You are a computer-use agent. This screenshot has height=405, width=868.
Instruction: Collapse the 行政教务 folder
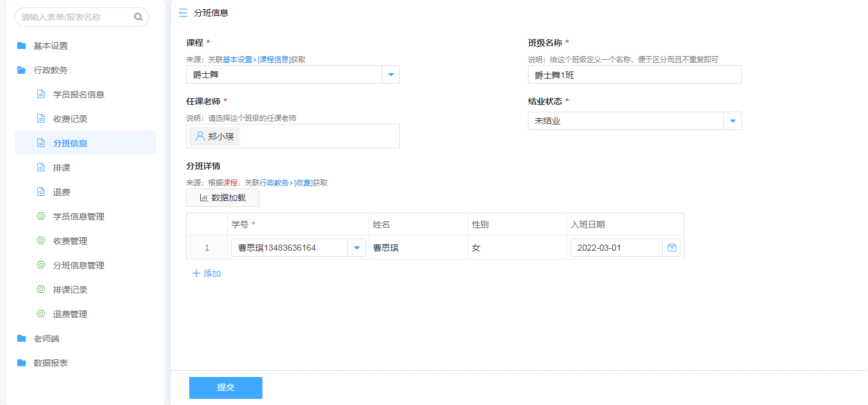point(50,70)
